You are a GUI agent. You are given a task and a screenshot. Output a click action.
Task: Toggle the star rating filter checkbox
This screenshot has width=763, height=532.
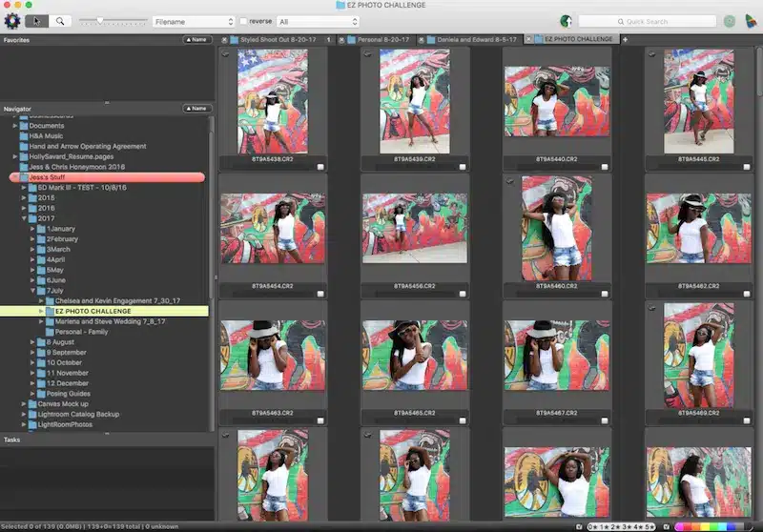coord(579,526)
